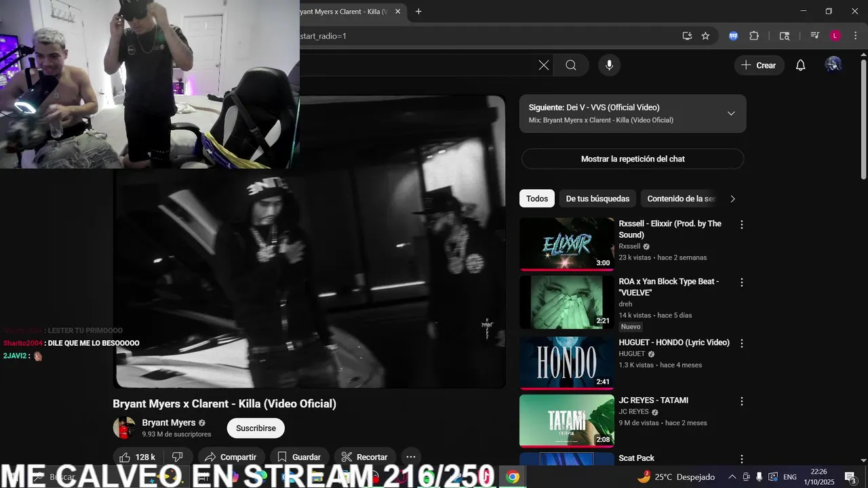The image size is (868, 488).
Task: Open 'Rxssell - Elixxir (Prod. by The Sound)' title
Action: pos(670,229)
